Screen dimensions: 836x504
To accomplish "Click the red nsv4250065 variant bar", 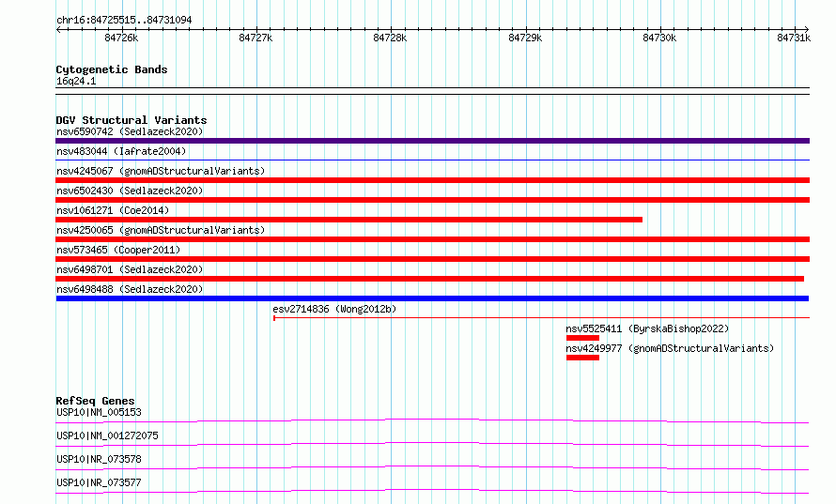I will point(432,239).
